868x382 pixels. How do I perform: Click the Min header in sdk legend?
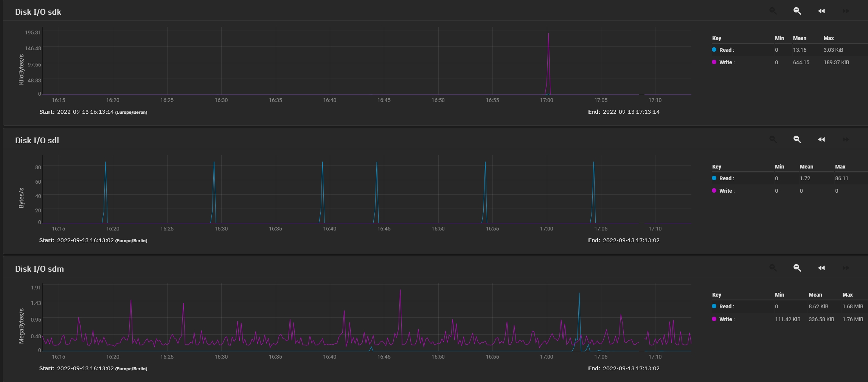[x=779, y=38]
